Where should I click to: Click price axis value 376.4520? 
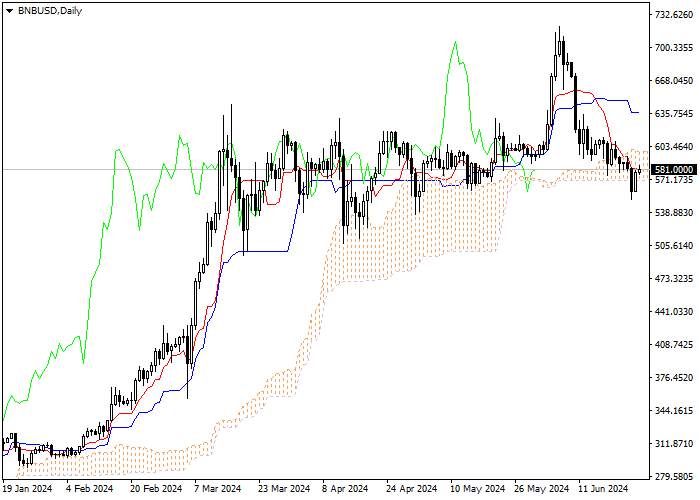[x=674, y=378]
